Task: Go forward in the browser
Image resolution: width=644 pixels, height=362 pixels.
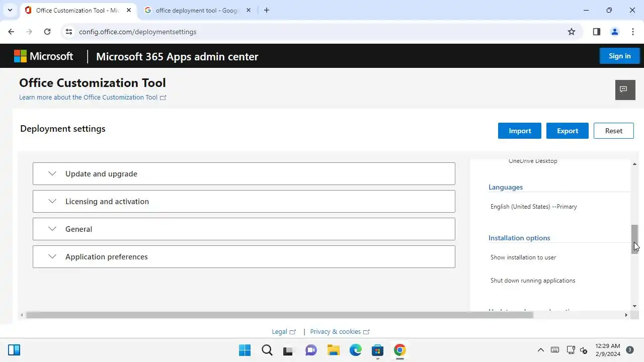Action: 29,32
